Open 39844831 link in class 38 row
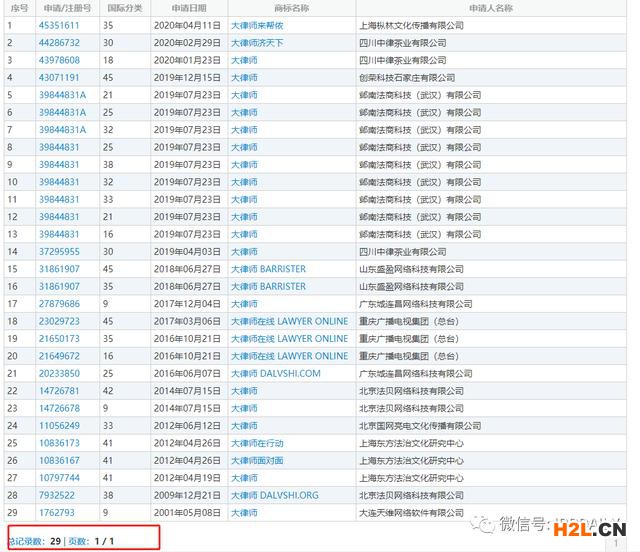Viewport: 640px width, 552px height. tap(59, 165)
